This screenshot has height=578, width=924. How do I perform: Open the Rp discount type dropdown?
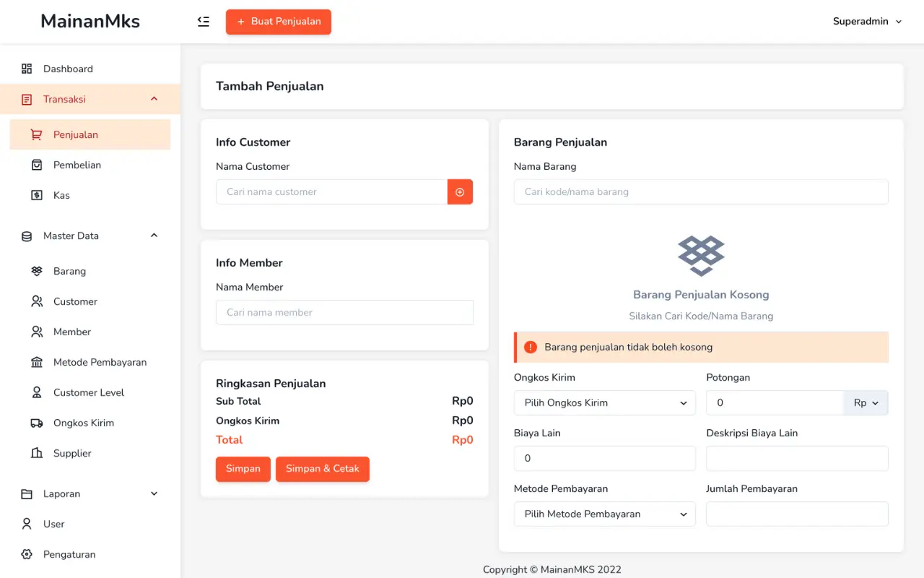point(866,403)
